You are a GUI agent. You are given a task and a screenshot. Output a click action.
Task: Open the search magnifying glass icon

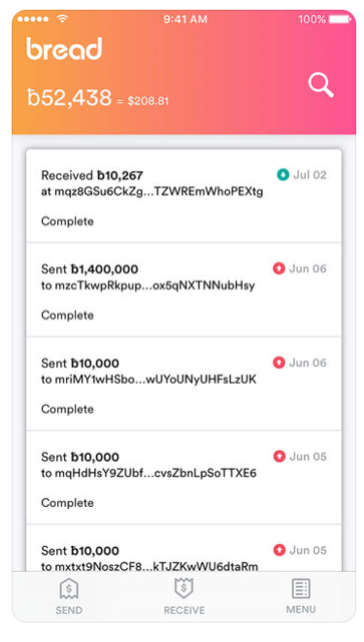(x=320, y=85)
